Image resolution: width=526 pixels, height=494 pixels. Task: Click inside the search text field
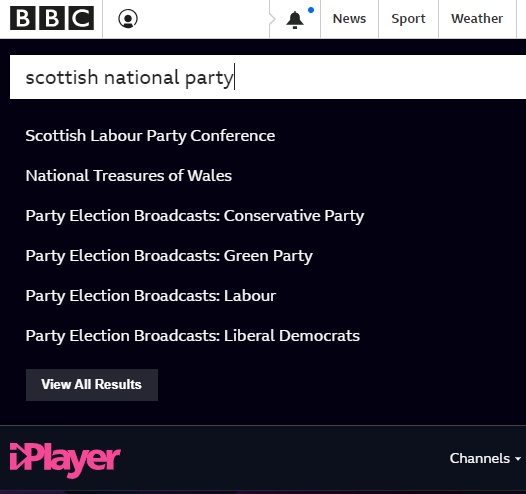268,77
